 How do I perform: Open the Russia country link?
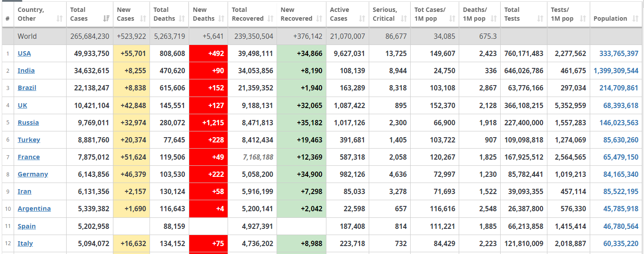pos(28,123)
